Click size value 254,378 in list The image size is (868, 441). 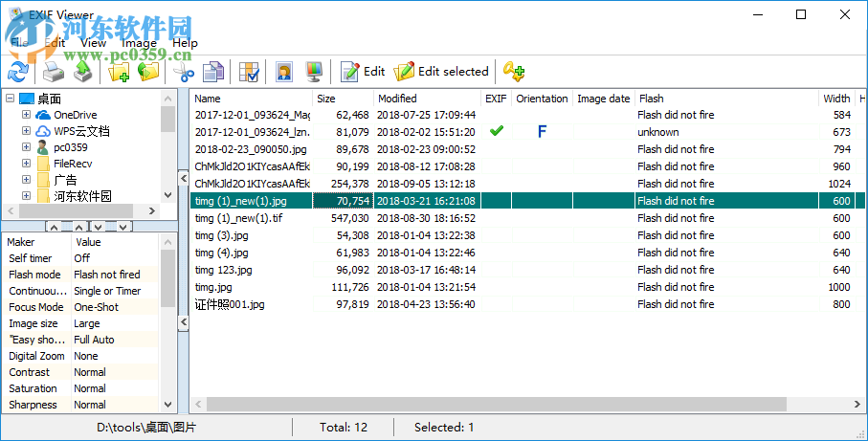(350, 184)
